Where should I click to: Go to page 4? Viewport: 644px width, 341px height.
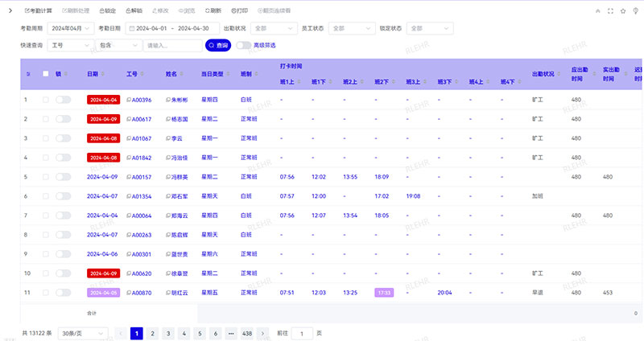click(184, 334)
